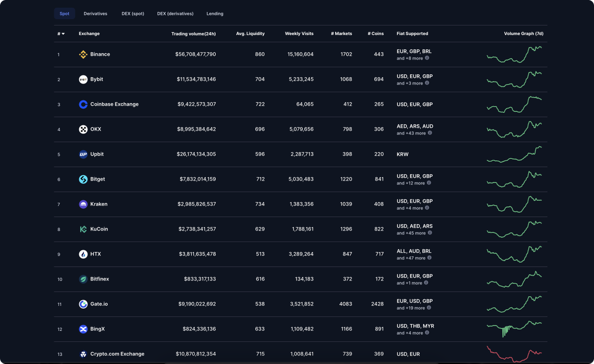The height and width of the screenshot is (364, 594).
Task: Open the Coinbase Exchange link
Action: pos(114,104)
